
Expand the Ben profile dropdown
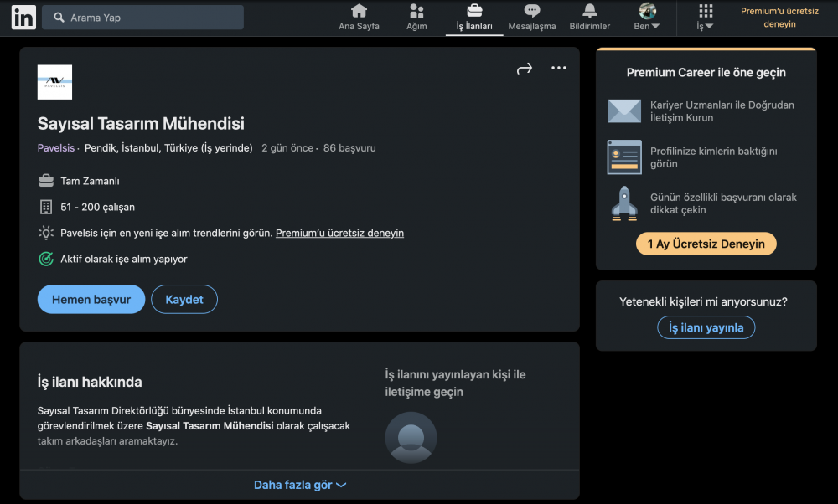(647, 18)
